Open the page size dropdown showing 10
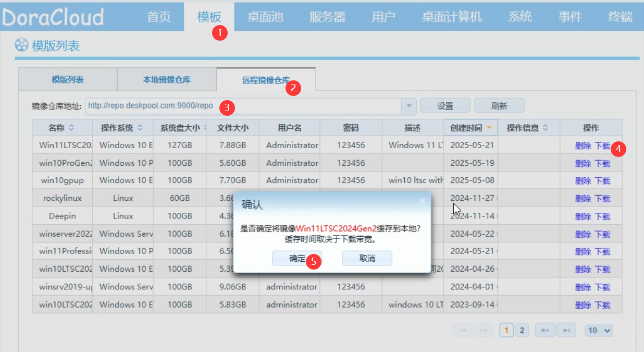The width and height of the screenshot is (644, 352). pos(599,330)
